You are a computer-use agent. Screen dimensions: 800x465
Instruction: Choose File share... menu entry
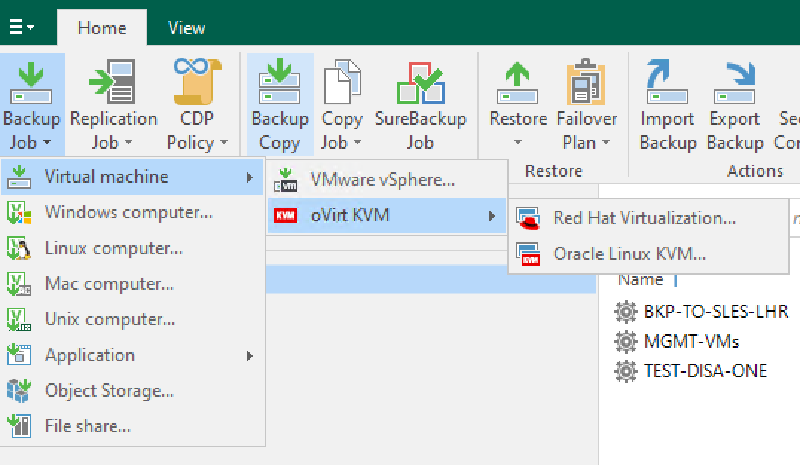coord(132,426)
